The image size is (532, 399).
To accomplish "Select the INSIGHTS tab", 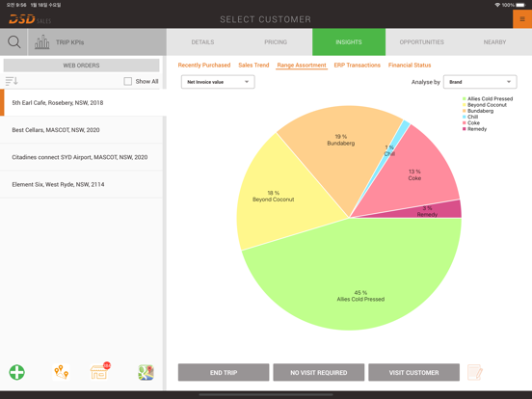I will (x=349, y=42).
